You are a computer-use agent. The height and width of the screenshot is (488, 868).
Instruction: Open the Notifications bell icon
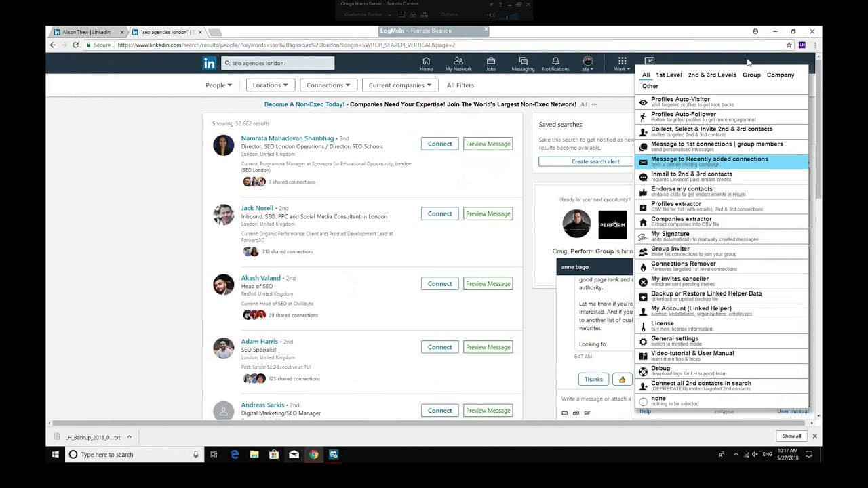click(555, 61)
